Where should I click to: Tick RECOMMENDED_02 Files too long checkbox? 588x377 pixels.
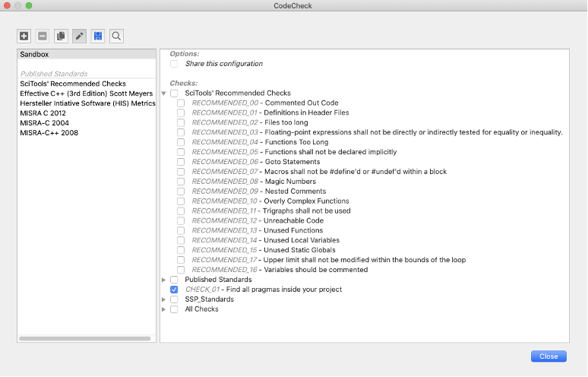pyautogui.click(x=181, y=122)
